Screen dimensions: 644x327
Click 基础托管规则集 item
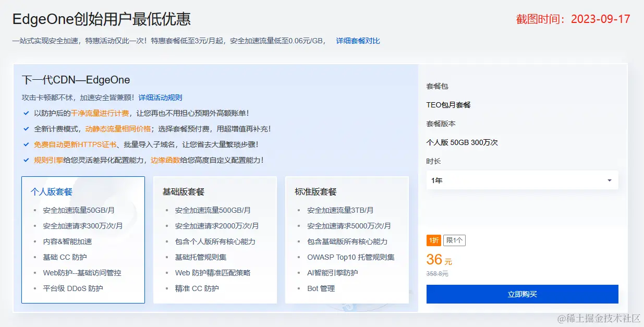coord(201,257)
